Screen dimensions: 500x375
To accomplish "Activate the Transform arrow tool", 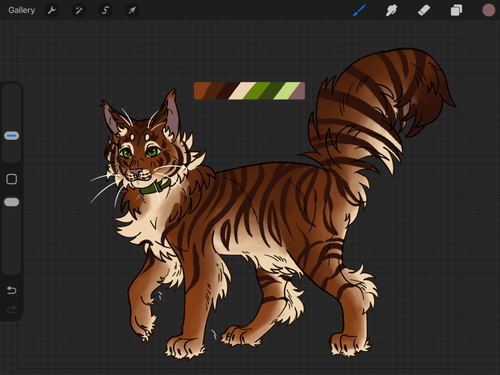I will (x=132, y=10).
